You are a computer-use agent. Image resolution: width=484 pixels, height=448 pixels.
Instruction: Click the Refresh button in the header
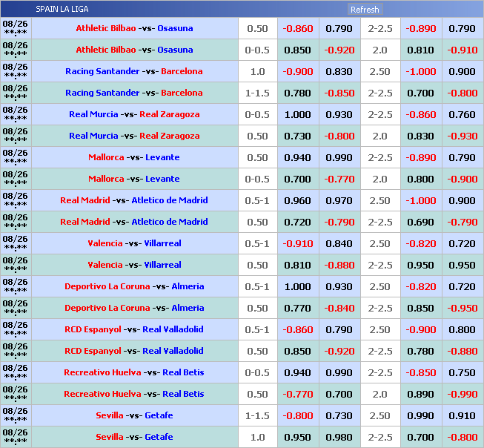pyautogui.click(x=365, y=10)
